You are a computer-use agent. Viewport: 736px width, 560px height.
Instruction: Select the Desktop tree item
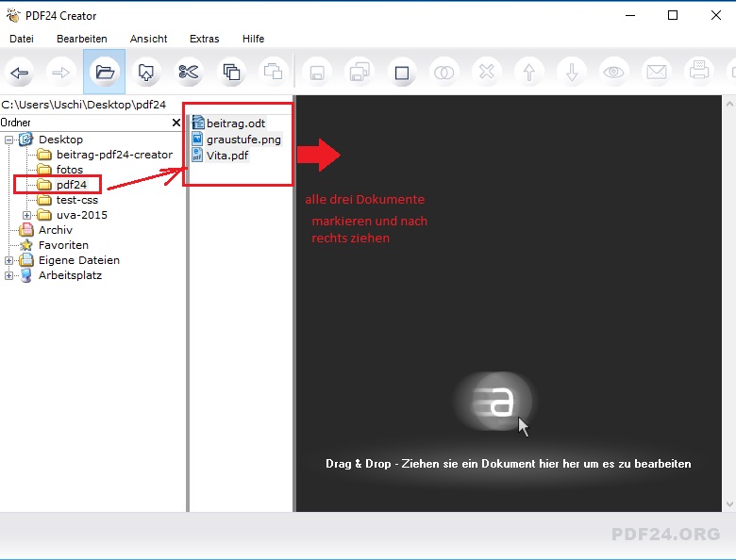(x=60, y=140)
